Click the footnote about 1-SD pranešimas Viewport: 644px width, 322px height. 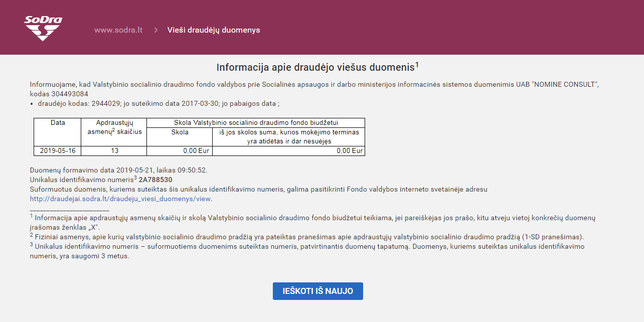click(307, 237)
